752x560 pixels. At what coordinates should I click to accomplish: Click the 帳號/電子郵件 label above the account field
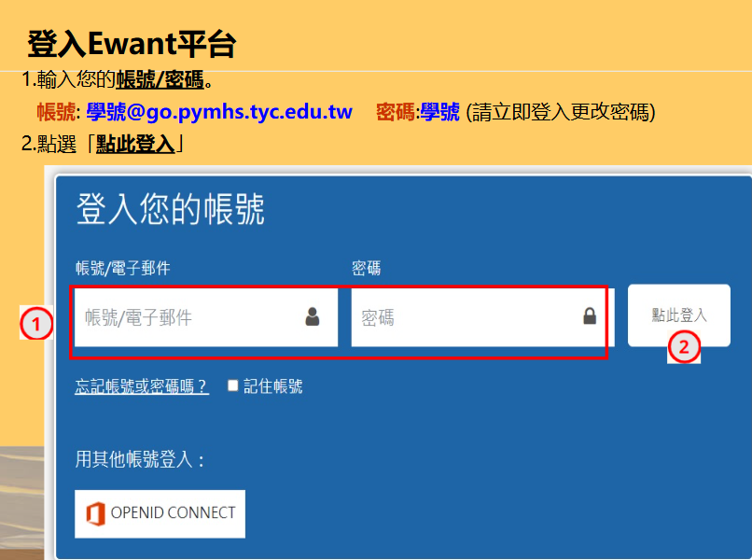coord(123,268)
